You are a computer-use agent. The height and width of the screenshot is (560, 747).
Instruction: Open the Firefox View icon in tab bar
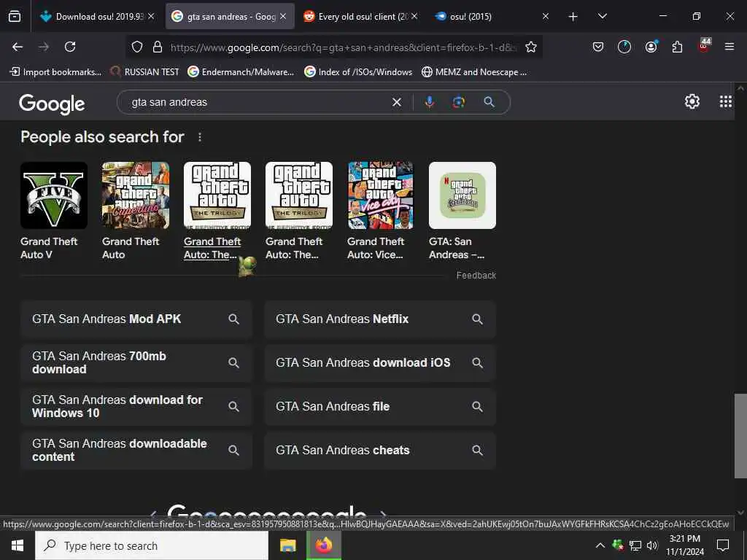15,17
